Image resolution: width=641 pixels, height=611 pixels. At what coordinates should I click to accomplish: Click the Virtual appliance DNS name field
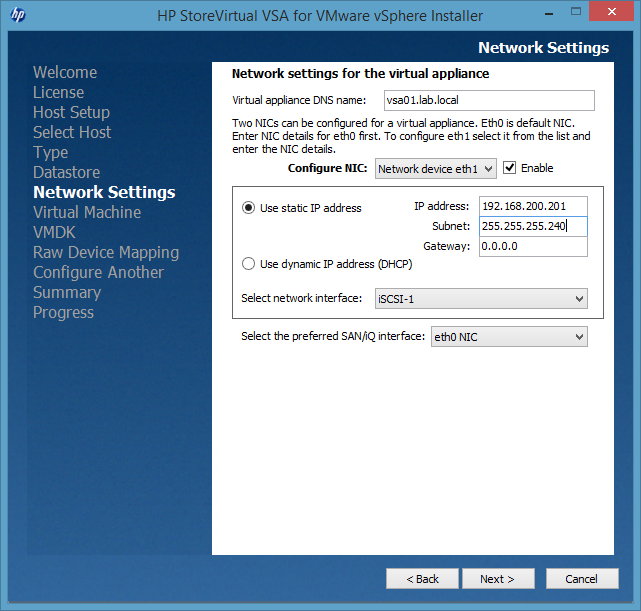[489, 101]
